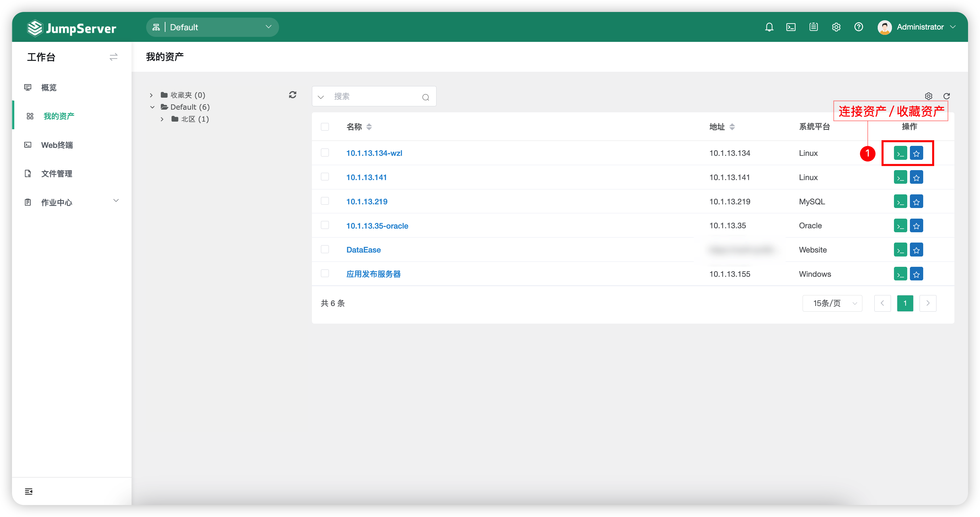This screenshot has height=517, width=980.
Task: Connect to the 10.1.13.141 asset
Action: 900,177
